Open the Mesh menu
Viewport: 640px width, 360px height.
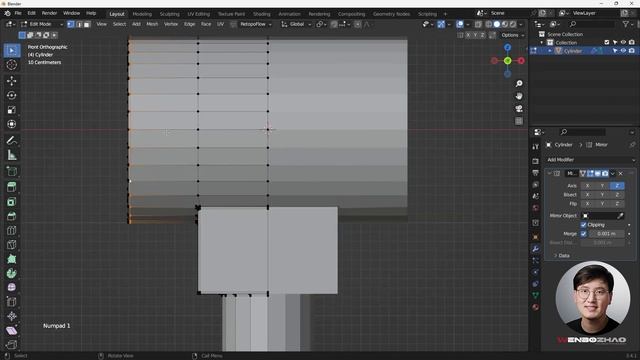coord(152,24)
